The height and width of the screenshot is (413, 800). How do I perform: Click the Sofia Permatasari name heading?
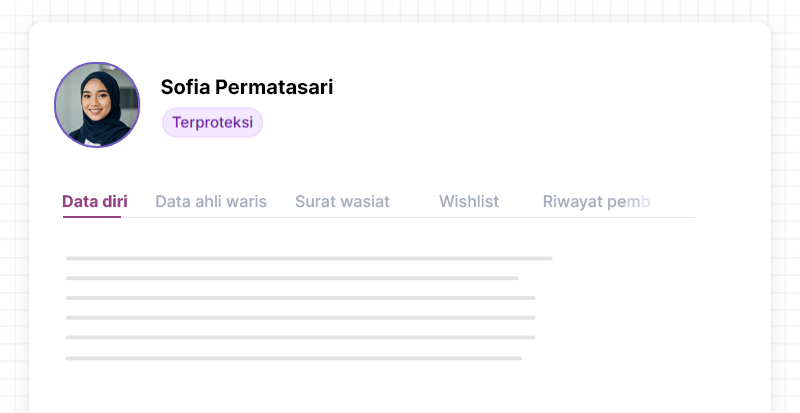pyautogui.click(x=246, y=87)
